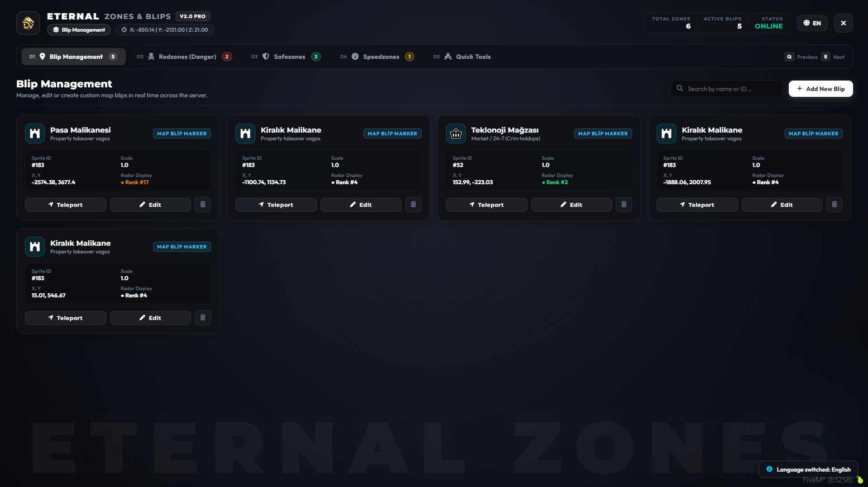
Task: Teleport to Teklonoji Mağazası
Action: pyautogui.click(x=487, y=205)
